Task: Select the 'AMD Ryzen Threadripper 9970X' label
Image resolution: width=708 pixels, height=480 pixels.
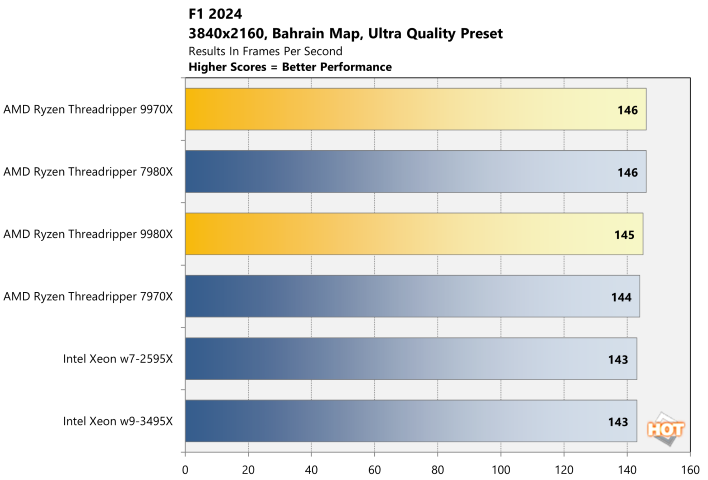Action: pyautogui.click(x=88, y=109)
